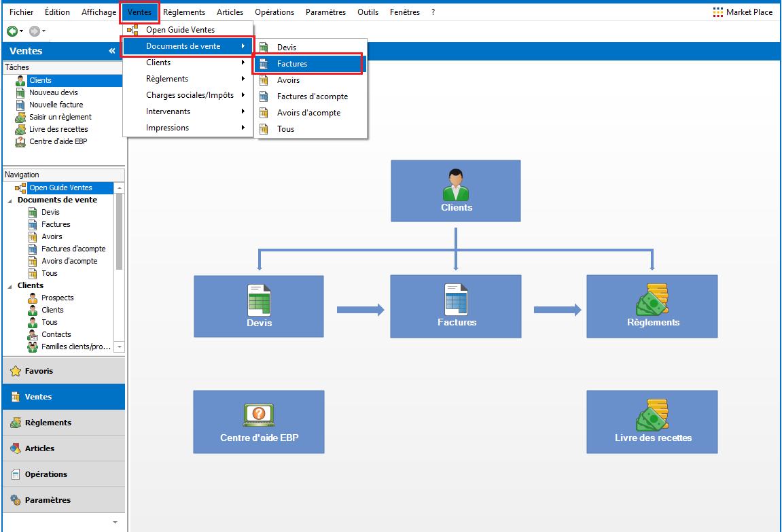Click the green back navigation arrow

click(x=12, y=31)
